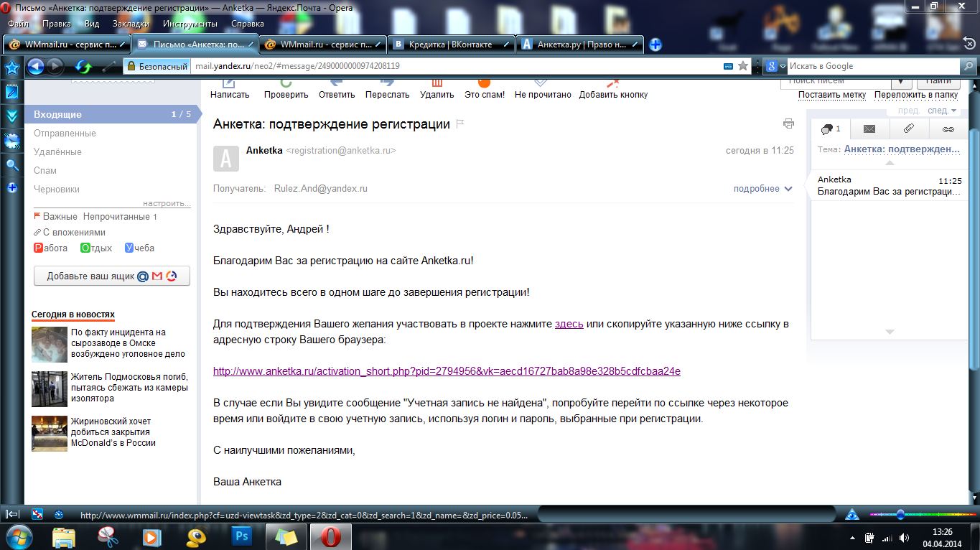
Task: Show attachments via the paperclip icon
Action: pyautogui.click(x=908, y=129)
